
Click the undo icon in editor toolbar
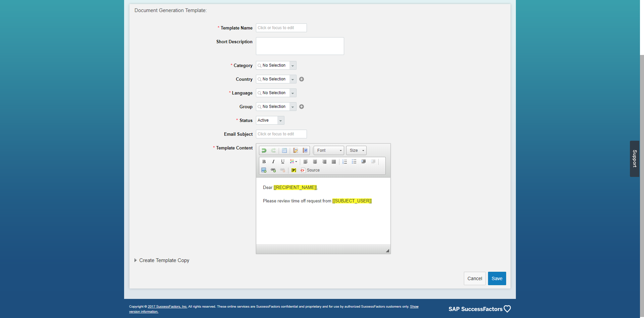tap(264, 150)
